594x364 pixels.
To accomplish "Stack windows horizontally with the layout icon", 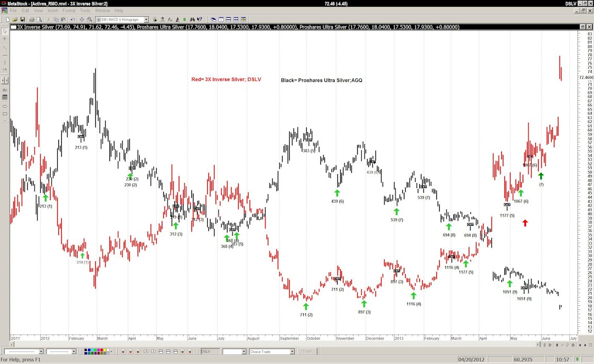I will 228,19.
